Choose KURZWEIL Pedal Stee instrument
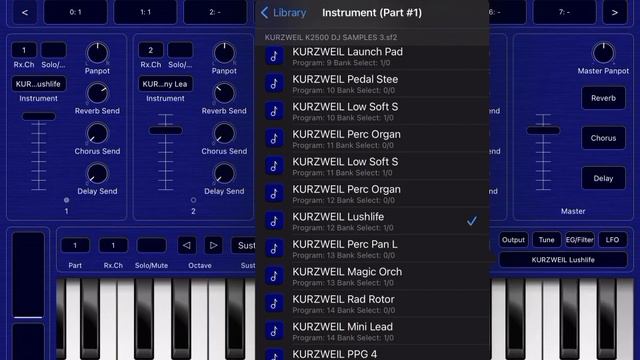 coord(372,84)
